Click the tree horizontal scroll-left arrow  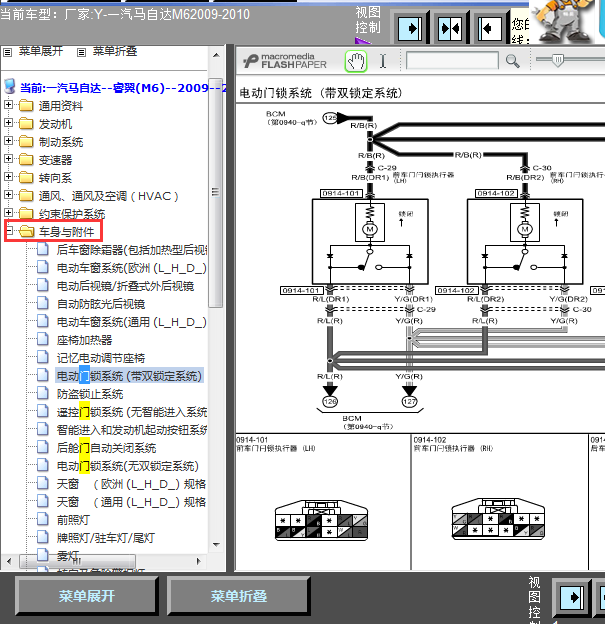tap(9, 561)
